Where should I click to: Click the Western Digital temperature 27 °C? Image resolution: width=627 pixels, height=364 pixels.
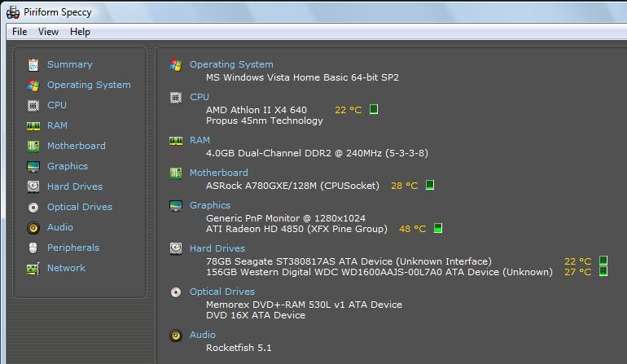tap(577, 272)
